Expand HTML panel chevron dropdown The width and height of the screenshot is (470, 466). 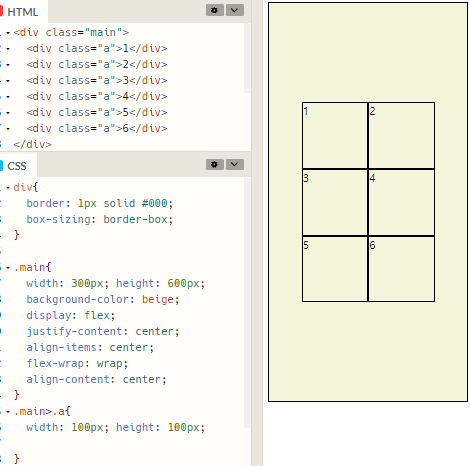[x=235, y=10]
